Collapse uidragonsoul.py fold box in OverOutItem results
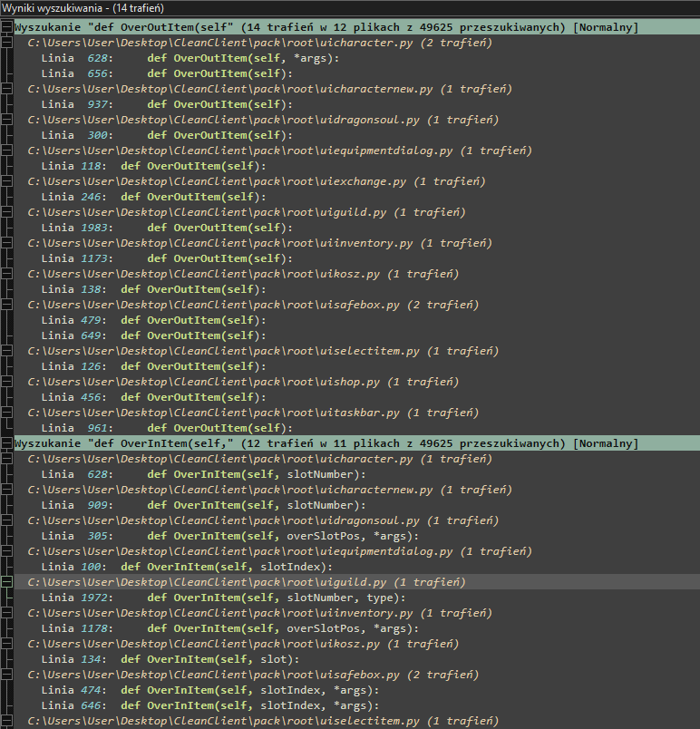 tap(7, 120)
